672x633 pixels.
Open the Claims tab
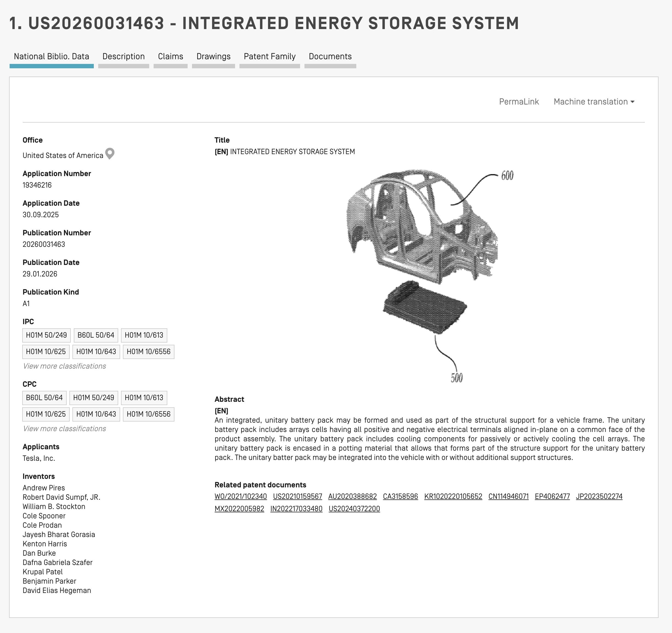(170, 56)
